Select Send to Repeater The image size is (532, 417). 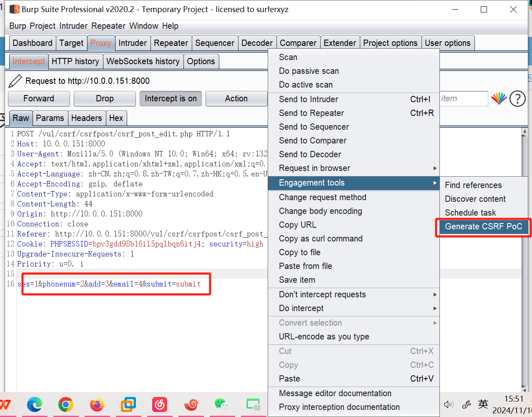(354, 113)
